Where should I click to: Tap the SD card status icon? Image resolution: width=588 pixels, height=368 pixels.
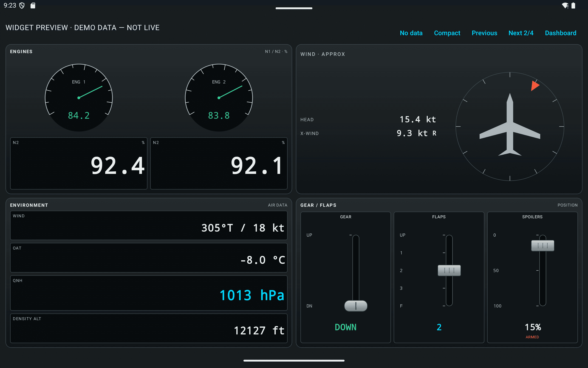[x=33, y=5]
